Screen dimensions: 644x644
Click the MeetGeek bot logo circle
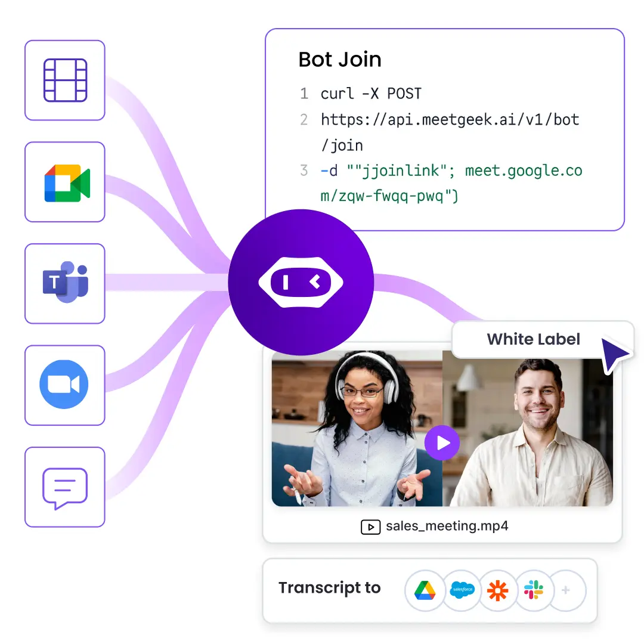(301, 282)
